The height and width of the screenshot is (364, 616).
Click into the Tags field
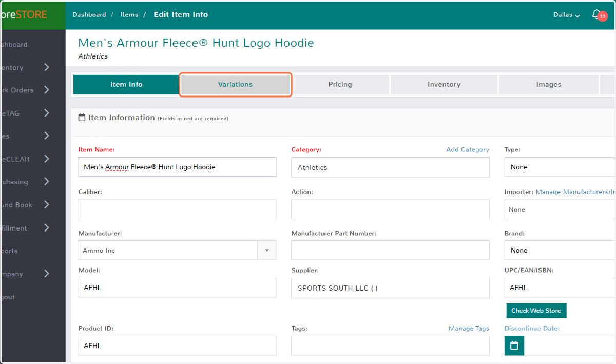[390, 346]
